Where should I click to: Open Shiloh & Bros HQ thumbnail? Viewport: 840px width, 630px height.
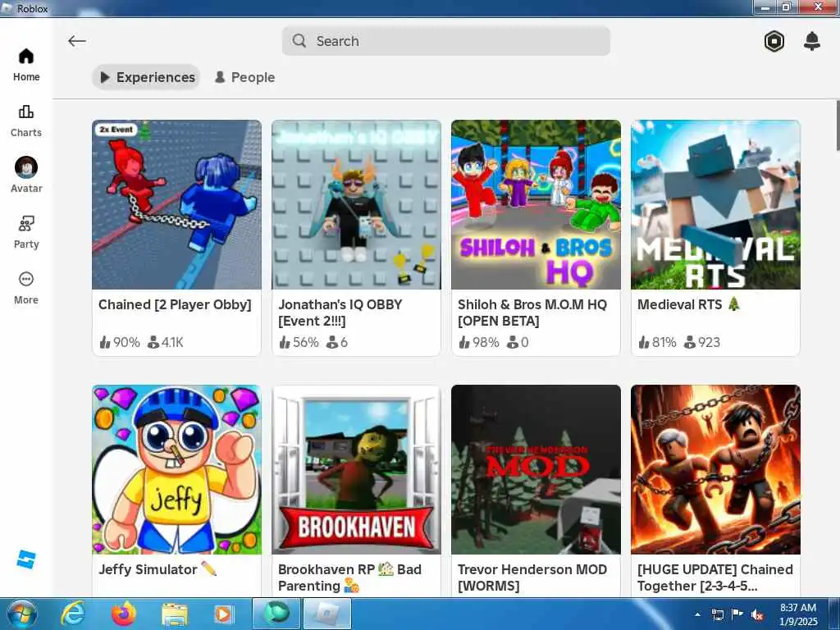(x=536, y=204)
